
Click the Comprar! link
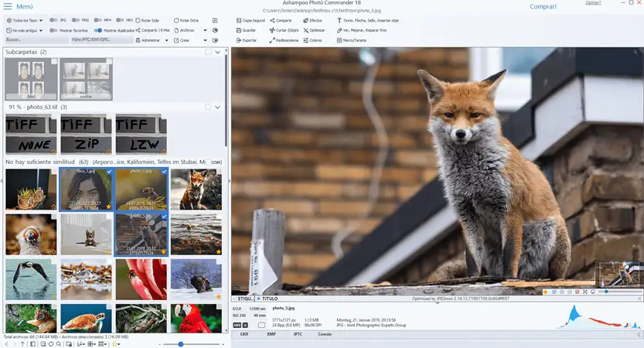point(543,7)
